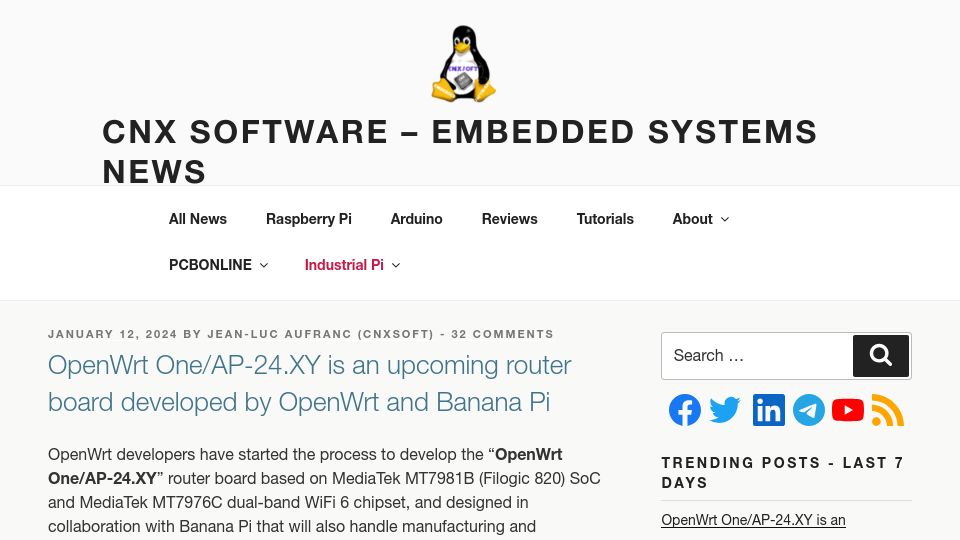Open the Twitter bird icon
Image resolution: width=960 pixels, height=540 pixels.
(x=725, y=410)
